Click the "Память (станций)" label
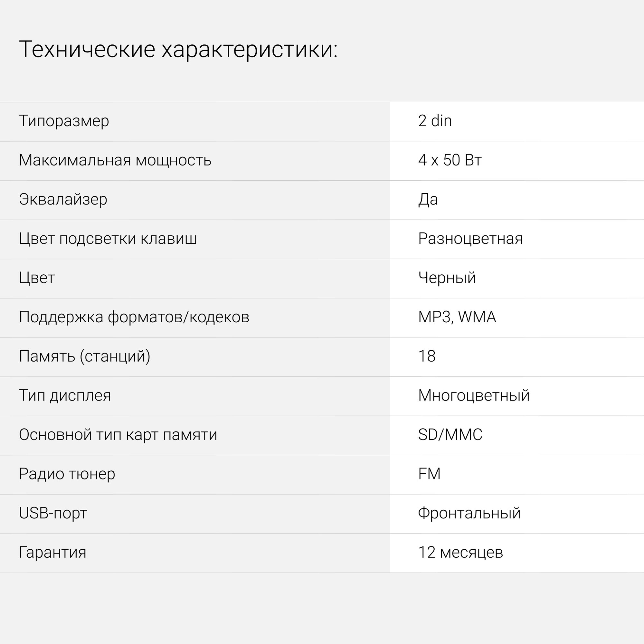Screen dimensions: 644x644 coord(84,356)
